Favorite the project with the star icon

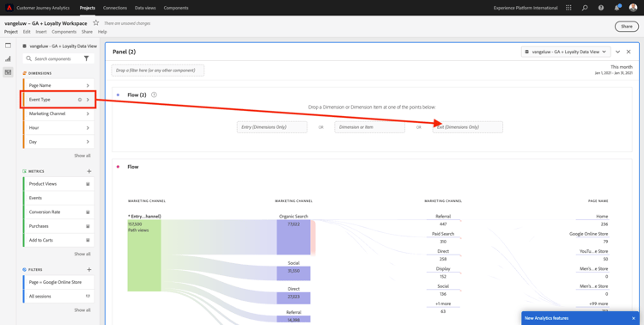pyautogui.click(x=95, y=23)
